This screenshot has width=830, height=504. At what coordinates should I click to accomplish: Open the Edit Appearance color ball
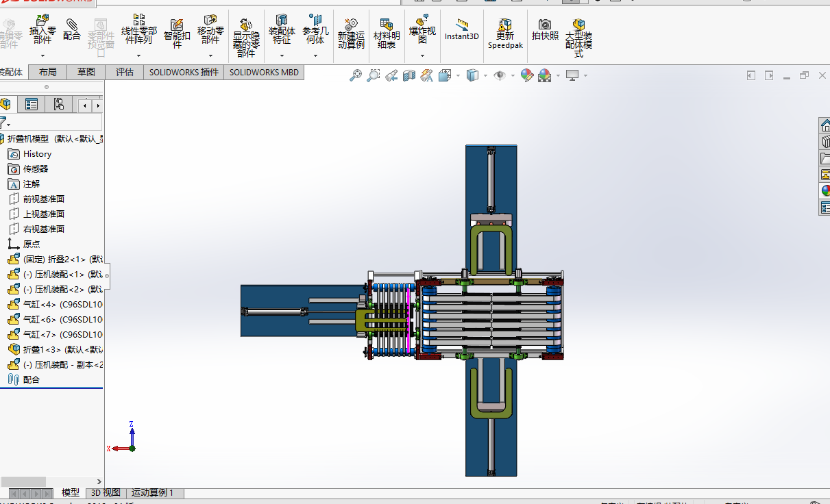[526, 75]
